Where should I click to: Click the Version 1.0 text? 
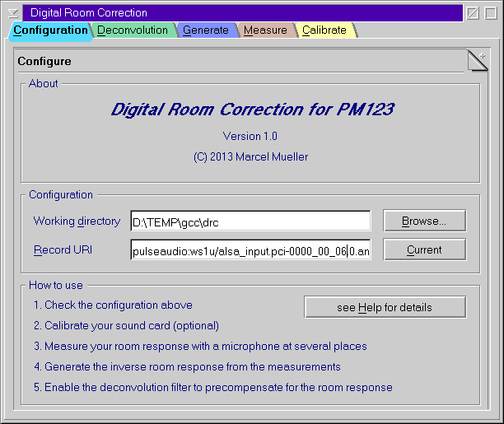pos(250,136)
